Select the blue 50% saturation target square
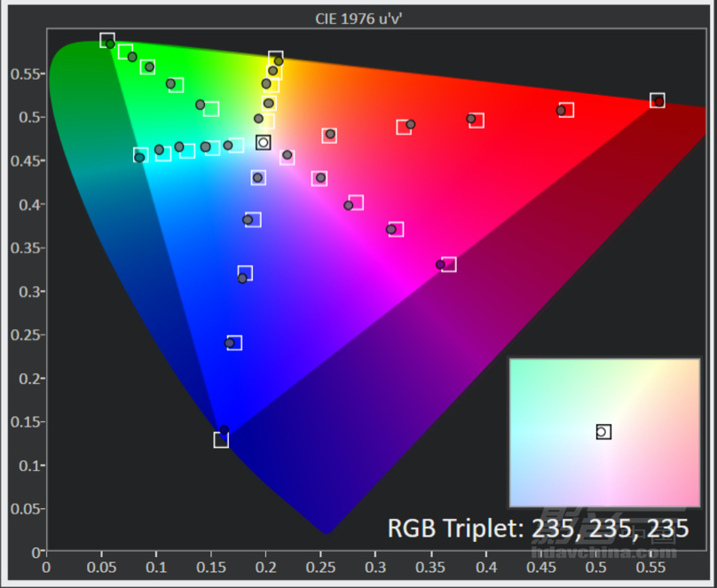717x588 pixels. pos(245,273)
